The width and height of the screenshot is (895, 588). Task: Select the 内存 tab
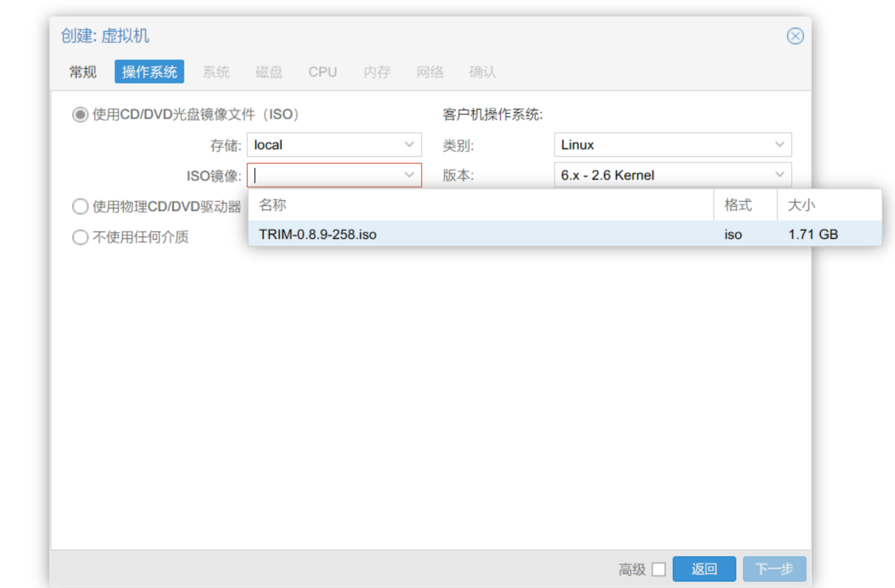point(377,72)
